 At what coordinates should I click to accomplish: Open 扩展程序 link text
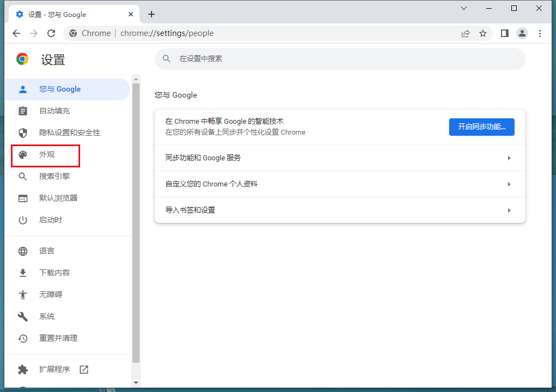point(55,369)
